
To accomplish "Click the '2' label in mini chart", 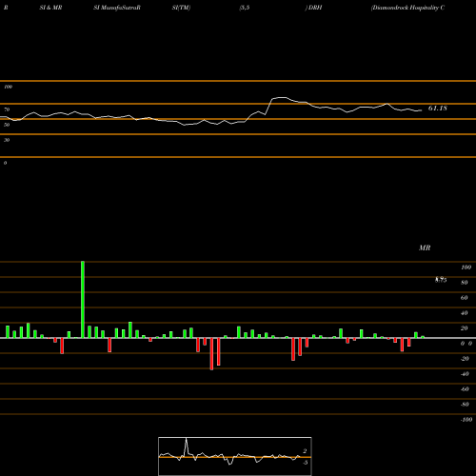I will pyautogui.click(x=305, y=451).
